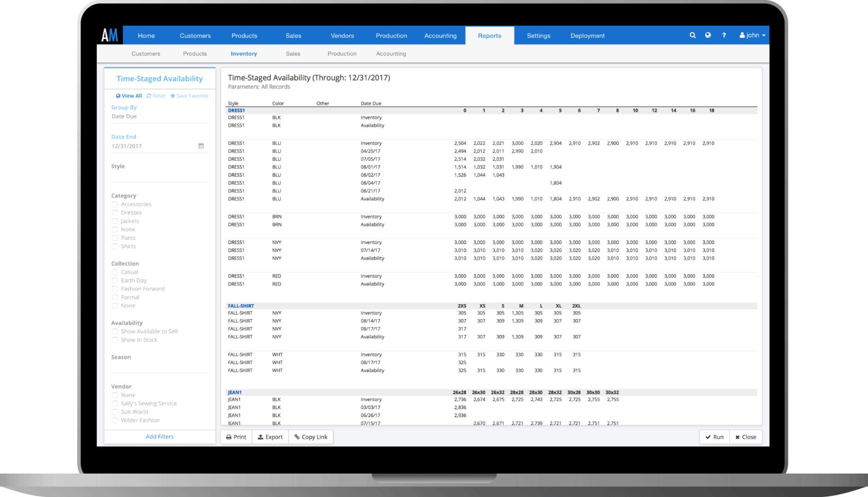Screen dimensions: 868x497
Task: Open the Accounting main menu
Action: coord(440,35)
